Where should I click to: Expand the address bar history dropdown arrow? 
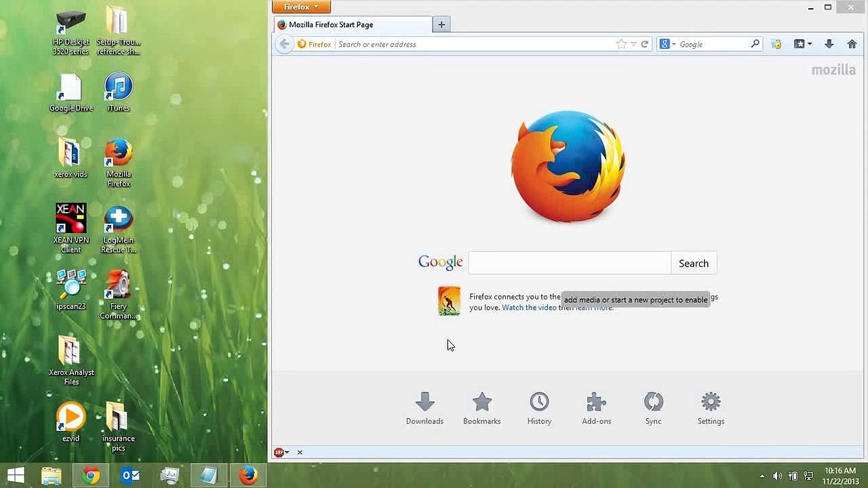(633, 44)
